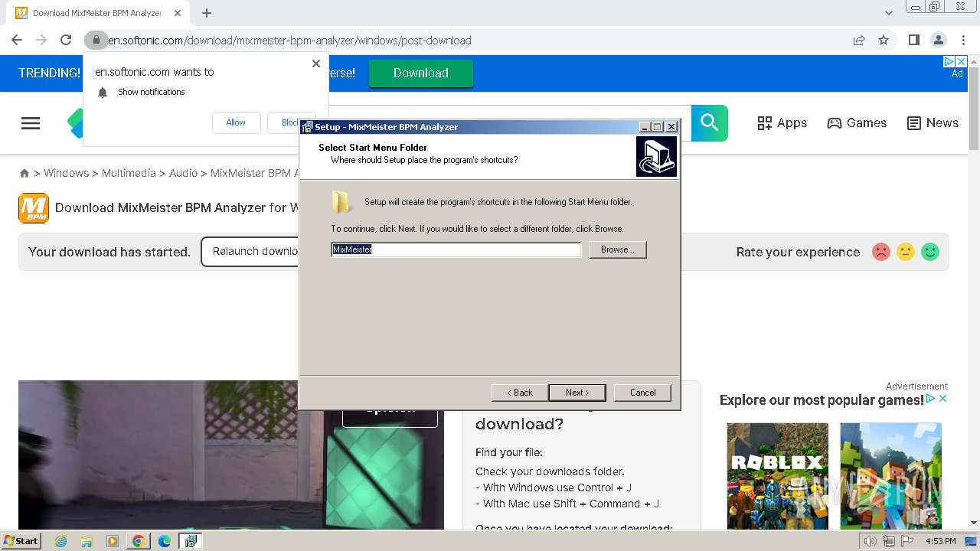Launch Internet Explorer from taskbar
This screenshot has height=551, width=980.
click(61, 541)
